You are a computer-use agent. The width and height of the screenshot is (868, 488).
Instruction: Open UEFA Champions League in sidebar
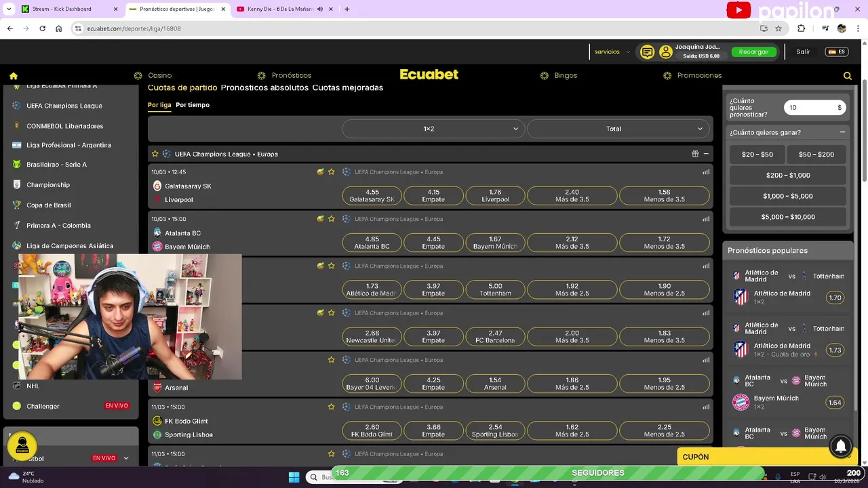click(x=64, y=106)
